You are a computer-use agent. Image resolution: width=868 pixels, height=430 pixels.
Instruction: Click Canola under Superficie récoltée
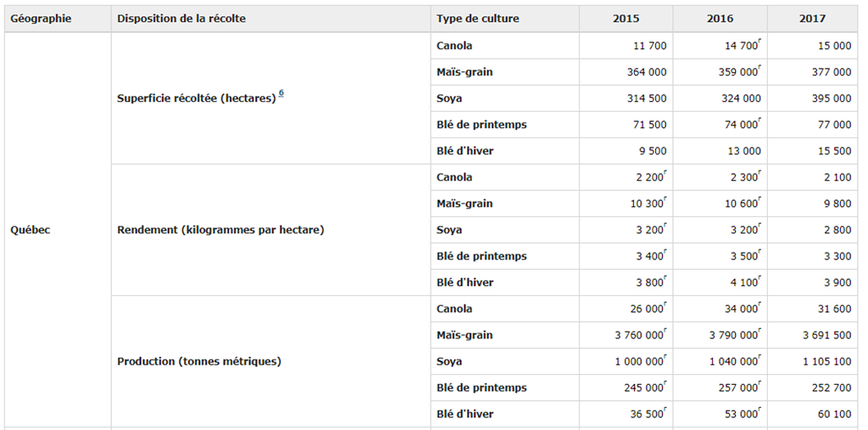pos(454,46)
